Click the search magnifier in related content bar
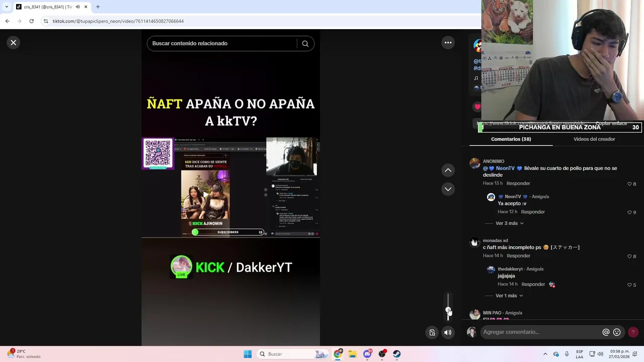Image resolution: width=644 pixels, height=362 pixels. coord(305,44)
